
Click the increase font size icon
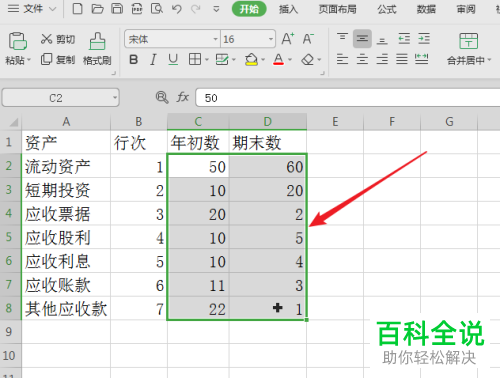point(288,39)
